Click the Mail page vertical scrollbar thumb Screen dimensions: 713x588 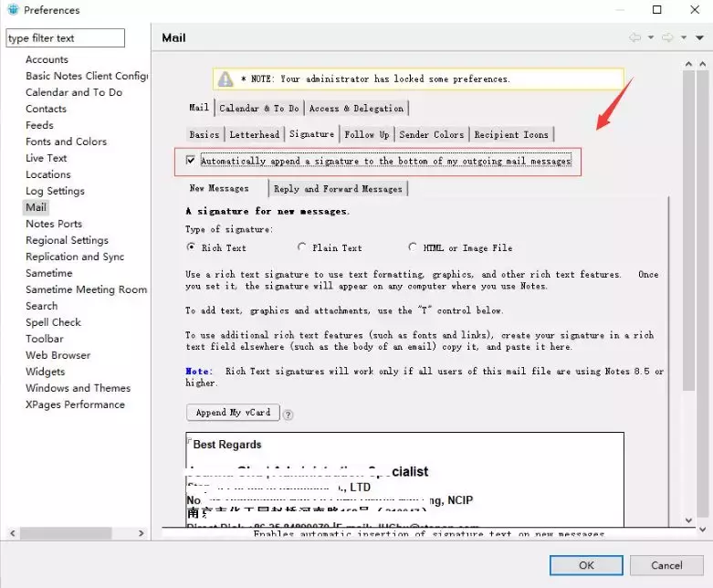coord(688,230)
